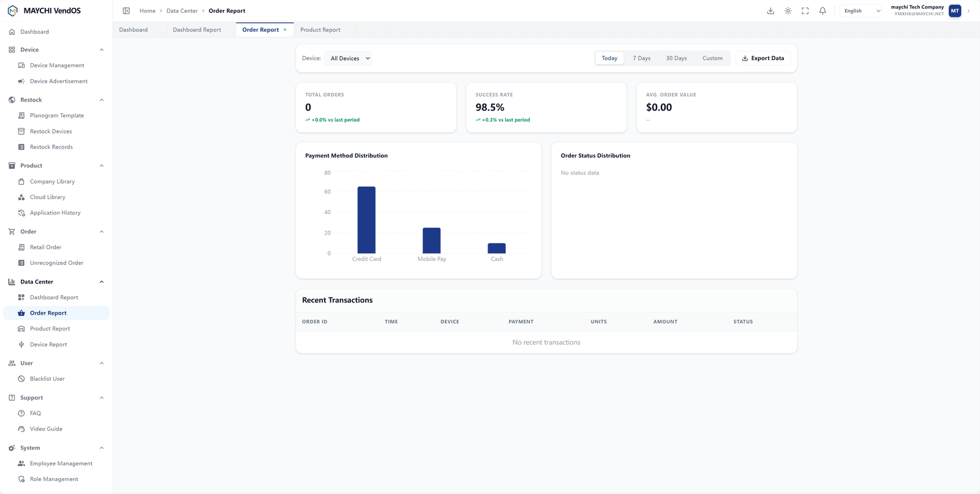Click the Employee Management icon
This screenshot has width=980, height=494.
click(x=21, y=463)
